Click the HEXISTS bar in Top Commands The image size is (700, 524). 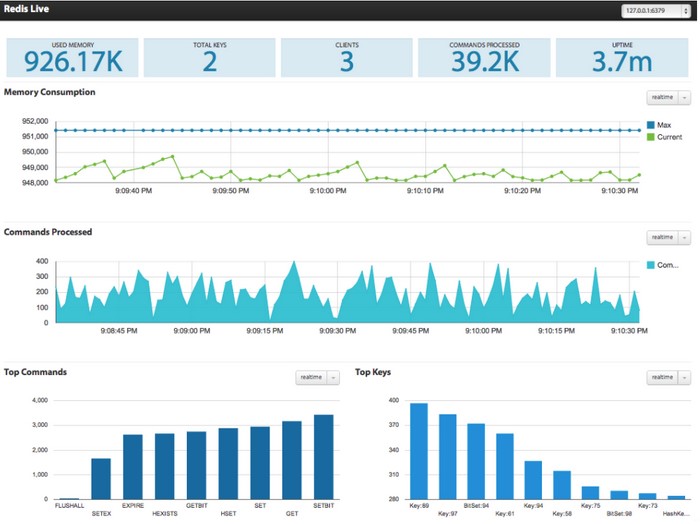[x=165, y=466]
